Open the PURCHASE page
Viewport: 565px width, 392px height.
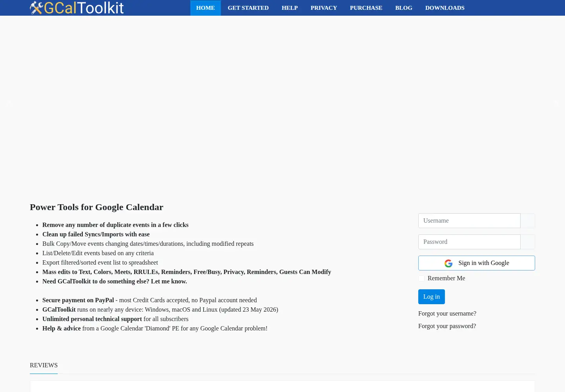click(366, 8)
